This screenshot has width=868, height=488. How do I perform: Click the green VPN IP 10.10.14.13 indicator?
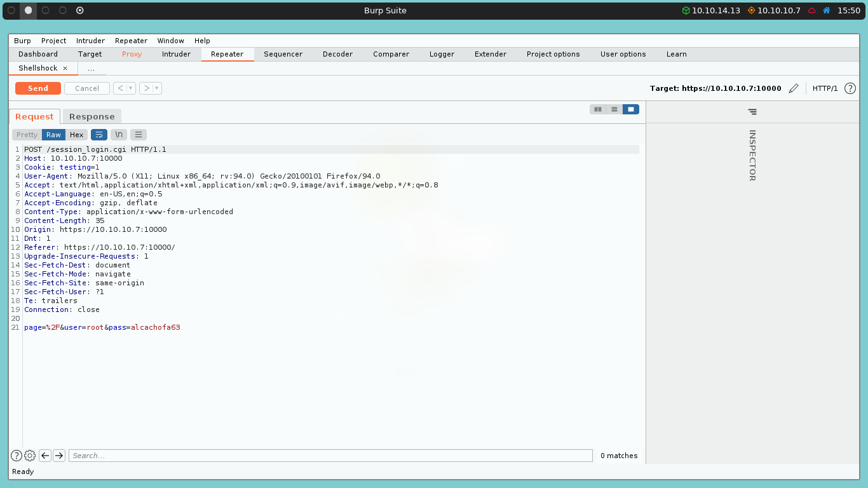pos(711,10)
